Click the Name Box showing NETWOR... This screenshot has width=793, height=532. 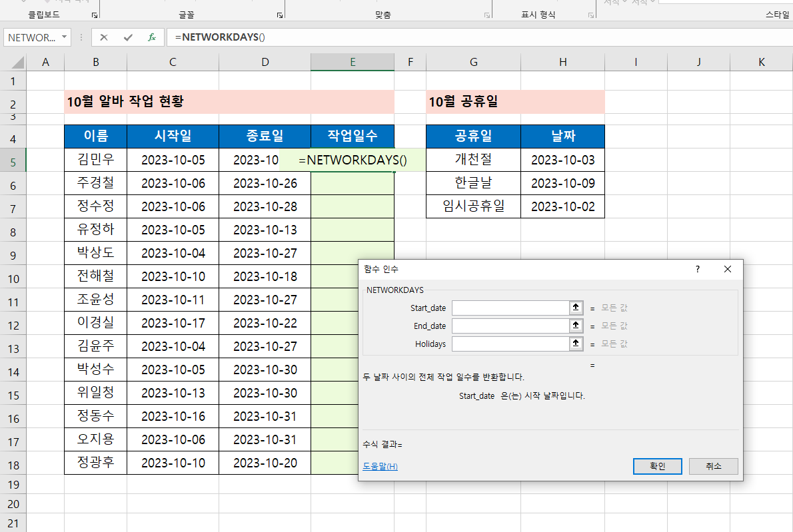click(x=32, y=37)
